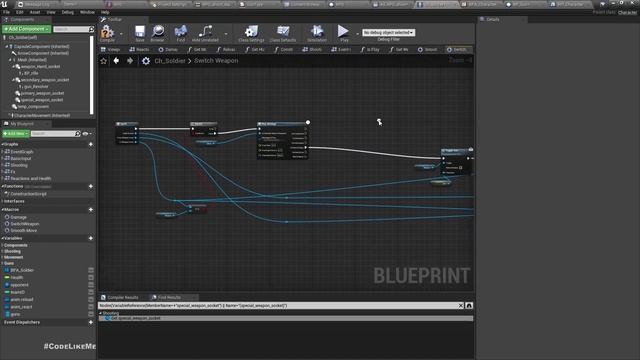Switch to the Viewport graph tab

110,49
